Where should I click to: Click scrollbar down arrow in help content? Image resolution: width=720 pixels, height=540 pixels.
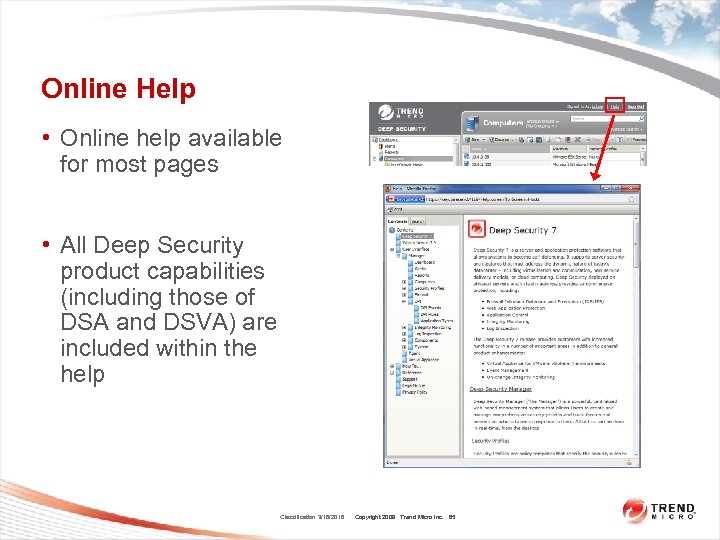point(636,454)
